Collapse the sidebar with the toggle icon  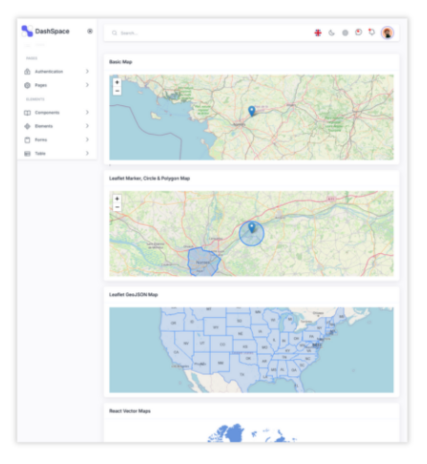point(90,31)
